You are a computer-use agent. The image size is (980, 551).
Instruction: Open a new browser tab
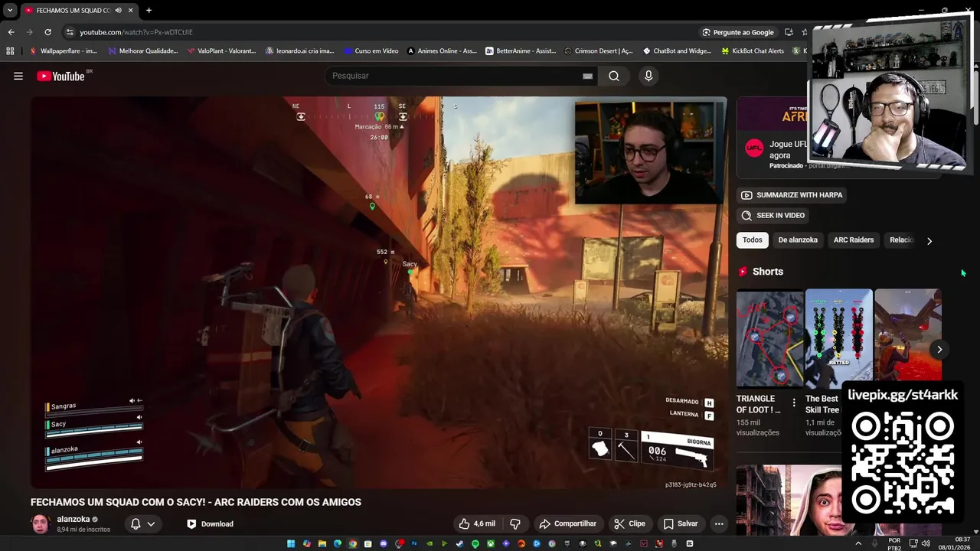tap(149, 10)
